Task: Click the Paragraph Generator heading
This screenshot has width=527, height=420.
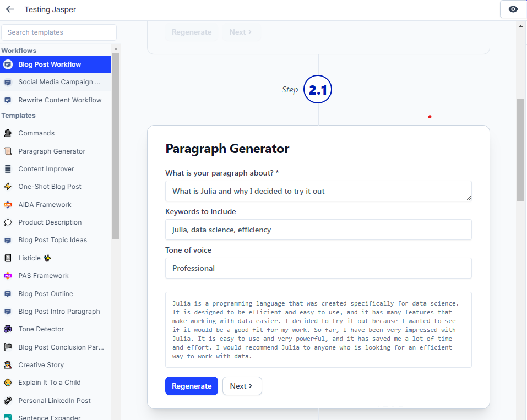Action: [227, 149]
